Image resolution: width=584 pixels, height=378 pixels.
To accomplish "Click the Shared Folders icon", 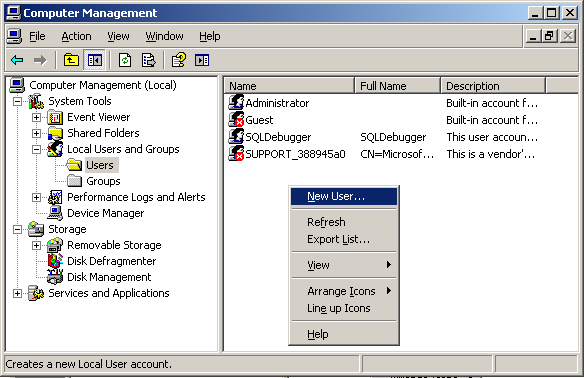I will [x=55, y=133].
